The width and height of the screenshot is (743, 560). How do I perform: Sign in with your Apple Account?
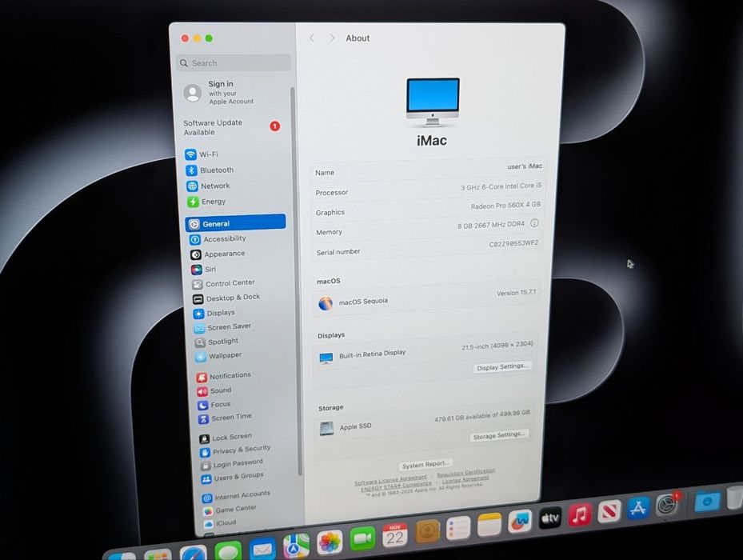[219, 93]
